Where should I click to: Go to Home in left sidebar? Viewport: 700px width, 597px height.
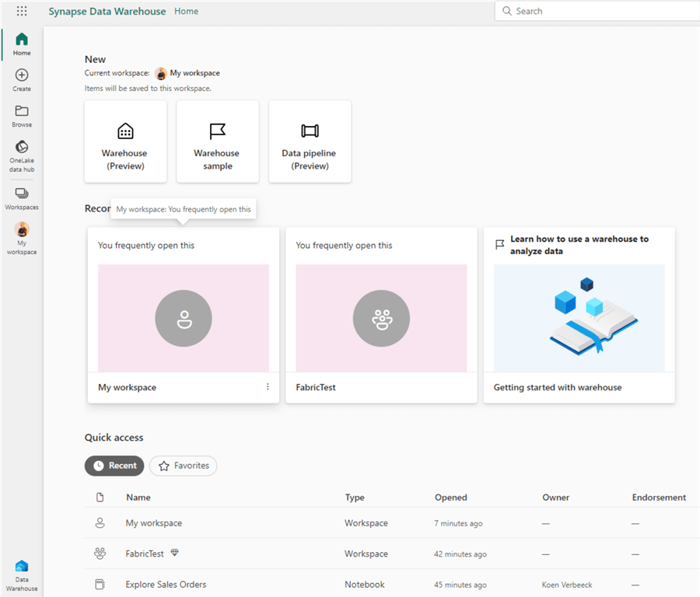coord(22,44)
